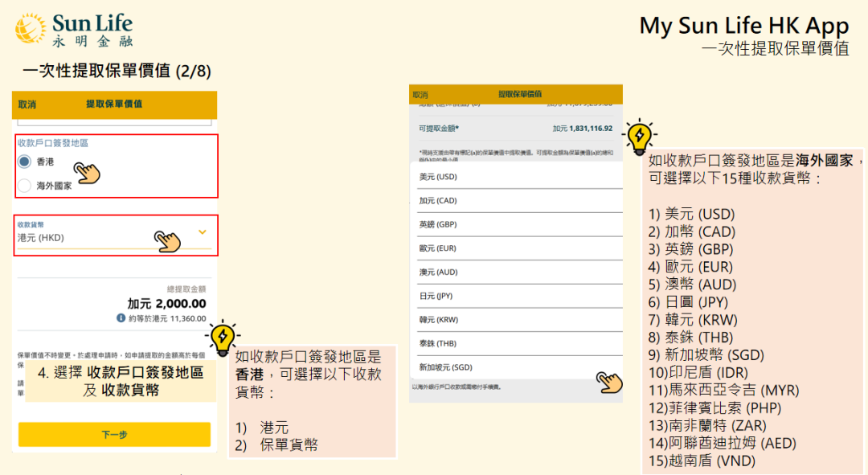Click the hand pointer icon on the 港元 (HKD) field
This screenshot has height=475, width=868.
168,240
